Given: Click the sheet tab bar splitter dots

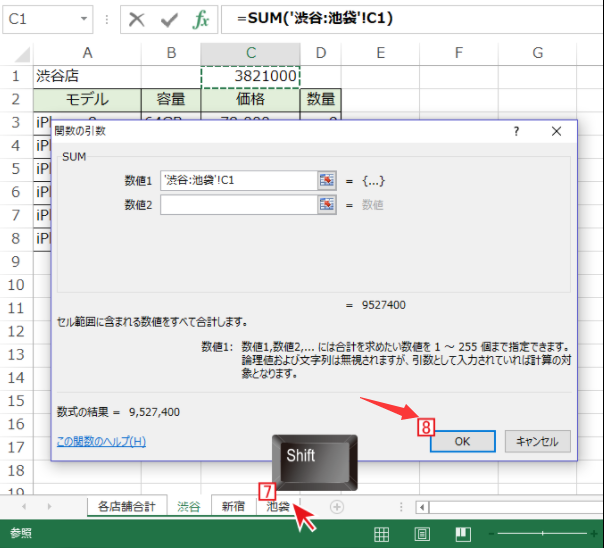Looking at the screenshot, I should click(x=401, y=507).
